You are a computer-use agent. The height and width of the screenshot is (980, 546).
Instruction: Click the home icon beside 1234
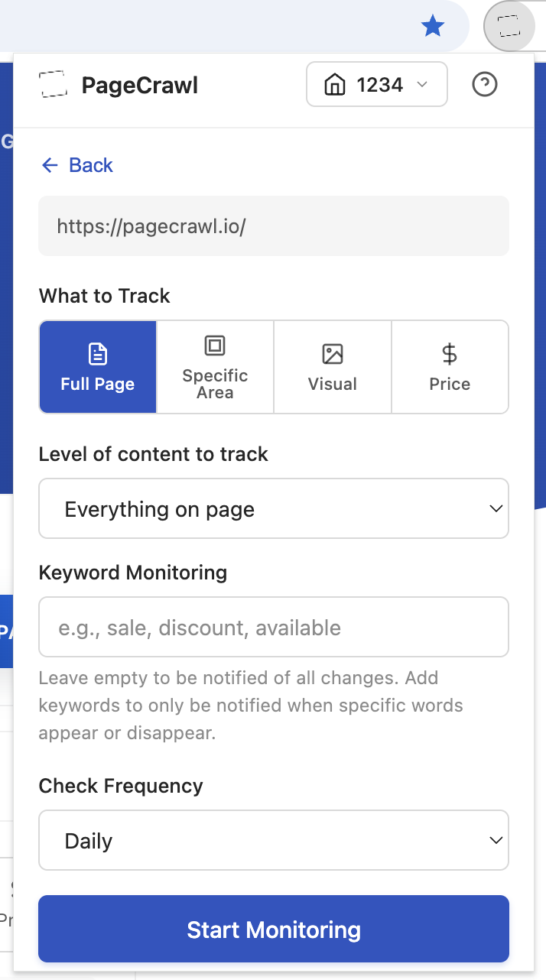(333, 84)
